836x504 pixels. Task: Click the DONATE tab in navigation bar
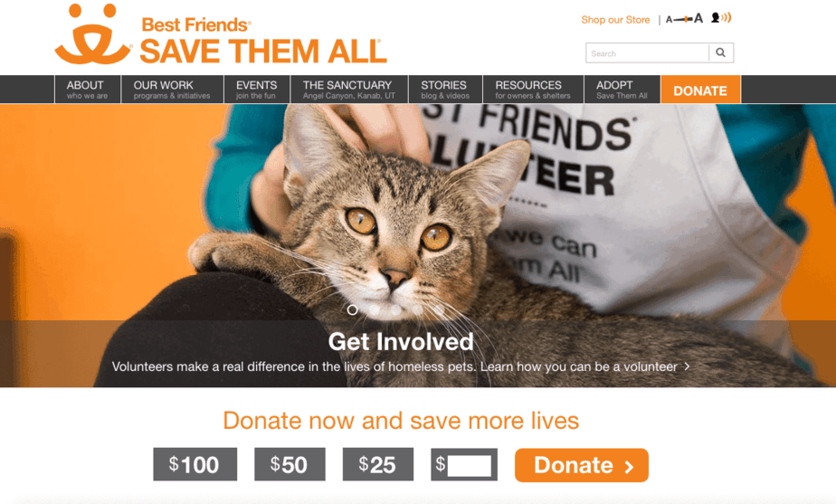(x=700, y=90)
